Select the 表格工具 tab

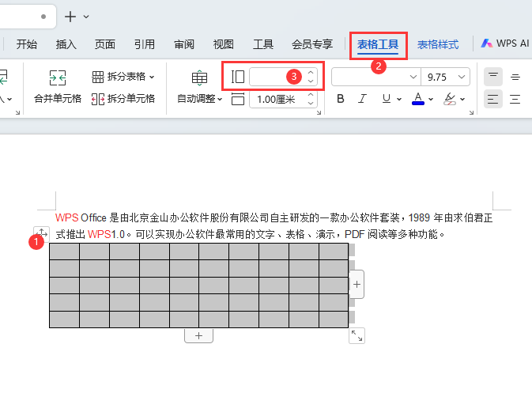(x=378, y=44)
